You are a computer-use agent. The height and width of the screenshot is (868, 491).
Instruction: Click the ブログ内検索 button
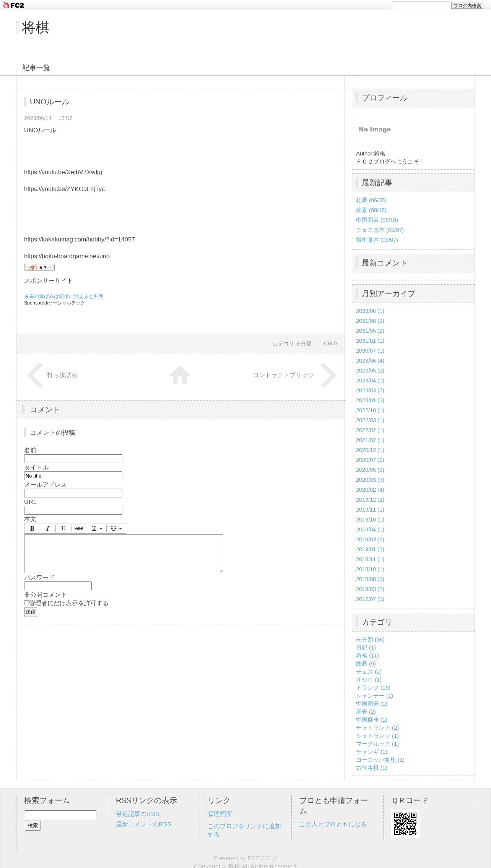click(467, 5)
